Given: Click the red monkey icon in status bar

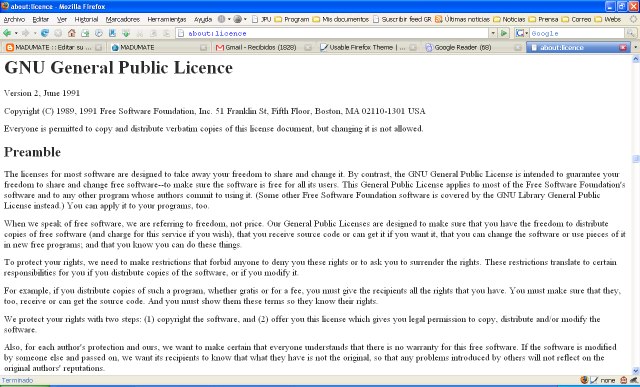Looking at the screenshot, I should [x=624, y=380].
